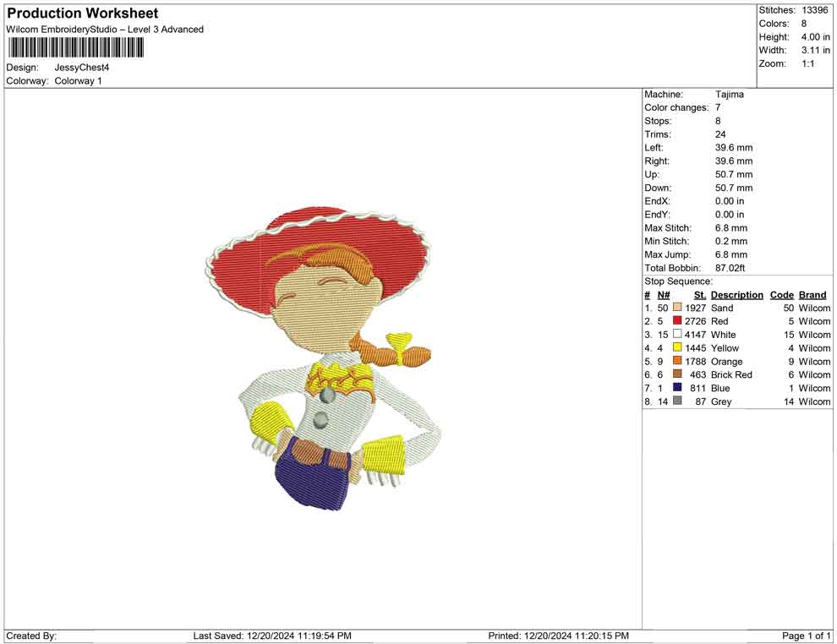Select the design name 'JessyChest4'

pos(82,68)
